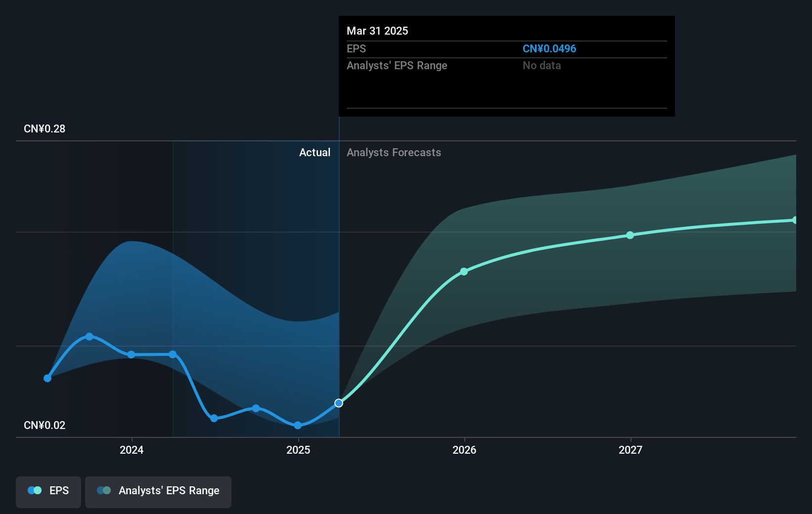This screenshot has height=514, width=812.
Task: Click the 'Mar 31 2025' tooltip date
Action: coord(377,31)
